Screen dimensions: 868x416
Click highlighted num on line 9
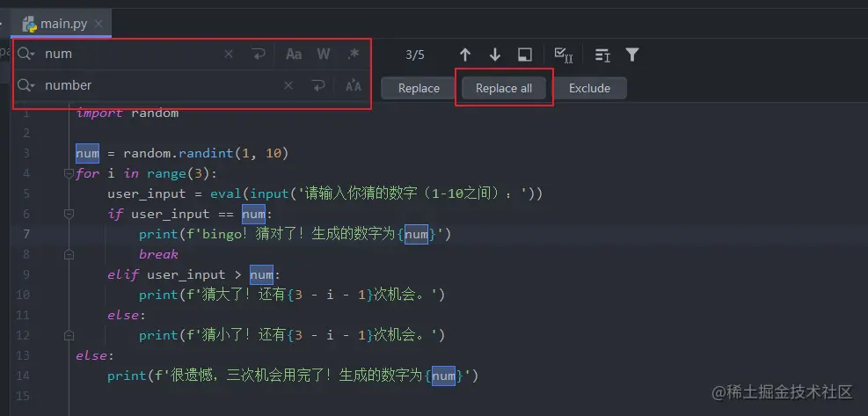261,274
